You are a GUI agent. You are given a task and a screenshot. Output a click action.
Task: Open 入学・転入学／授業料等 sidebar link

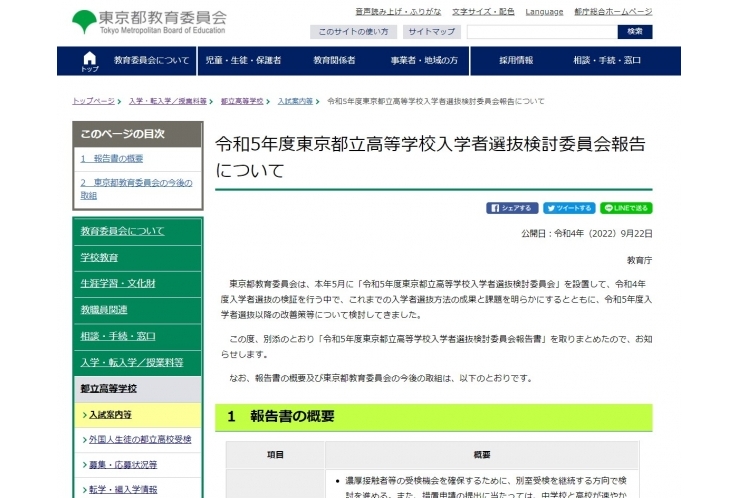[132, 363]
